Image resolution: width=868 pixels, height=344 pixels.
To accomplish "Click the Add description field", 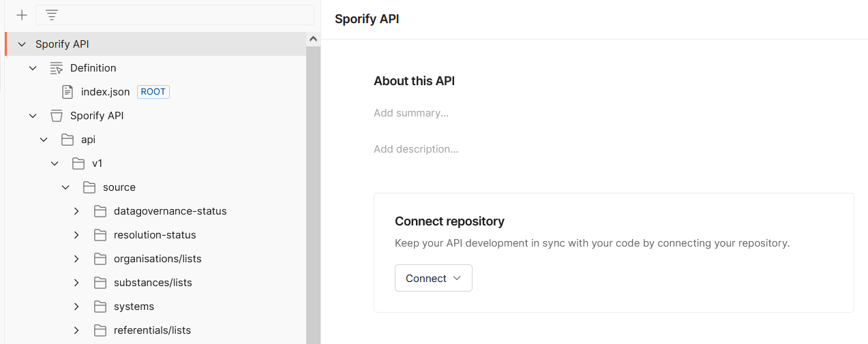I will point(416,149).
